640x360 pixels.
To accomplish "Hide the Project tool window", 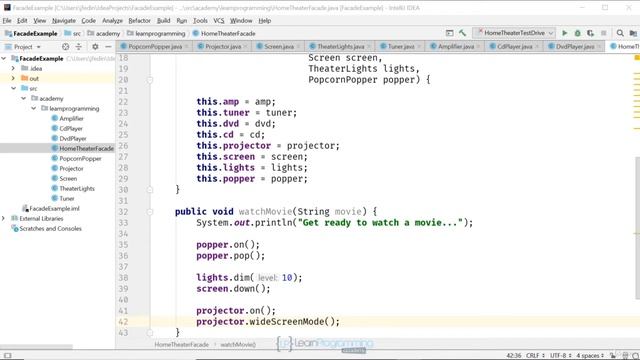I will pos(108,47).
